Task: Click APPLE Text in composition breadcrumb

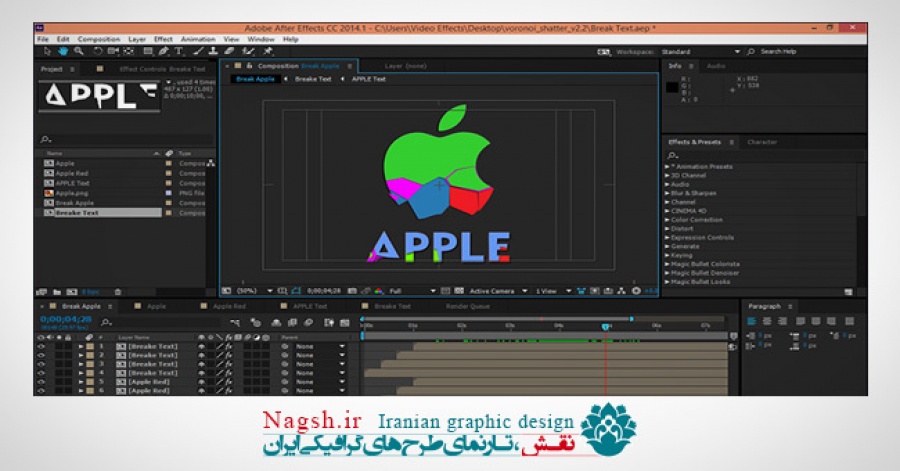Action: (368, 79)
